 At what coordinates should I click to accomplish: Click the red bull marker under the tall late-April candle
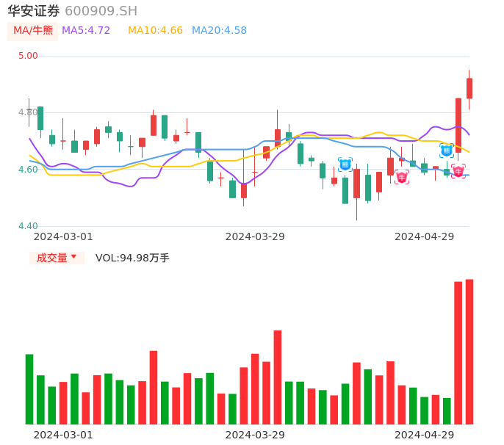point(458,171)
